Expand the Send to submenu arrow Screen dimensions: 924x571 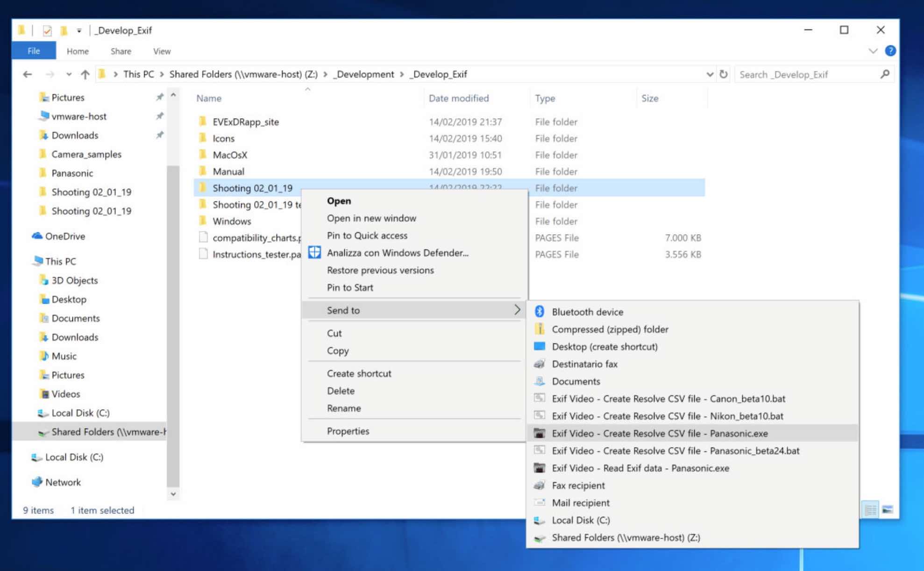[x=517, y=309]
